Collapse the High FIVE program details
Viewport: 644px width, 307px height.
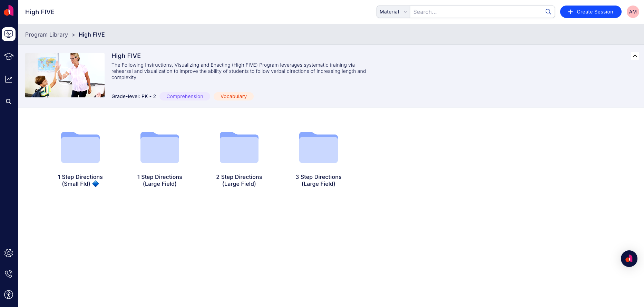point(635,56)
